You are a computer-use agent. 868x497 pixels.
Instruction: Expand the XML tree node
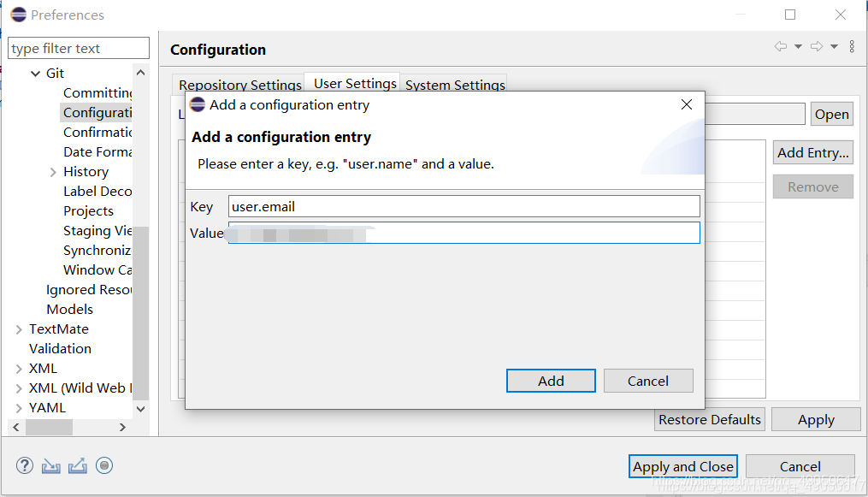(19, 370)
